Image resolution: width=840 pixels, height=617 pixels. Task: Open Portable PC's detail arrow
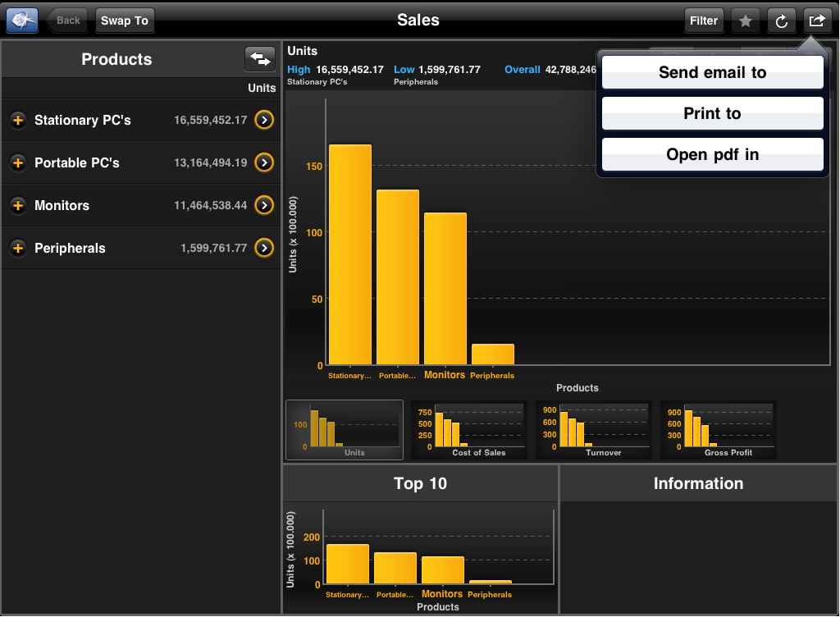click(263, 162)
